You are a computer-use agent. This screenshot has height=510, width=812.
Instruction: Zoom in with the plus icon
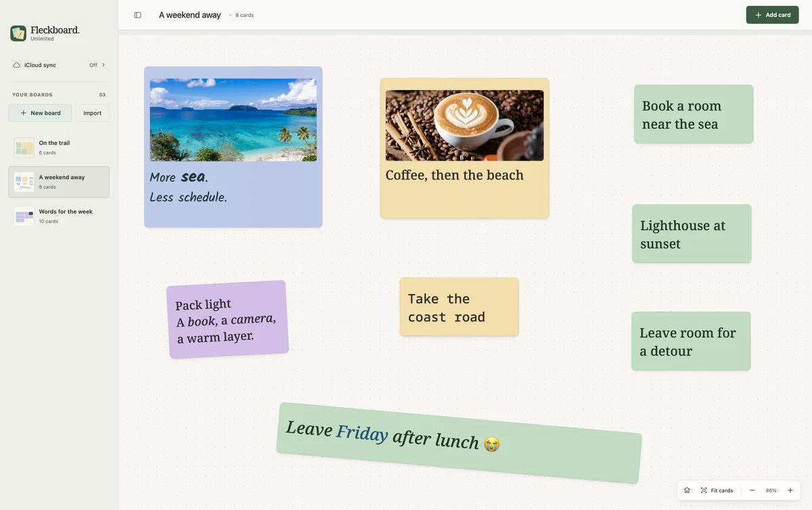click(x=790, y=490)
